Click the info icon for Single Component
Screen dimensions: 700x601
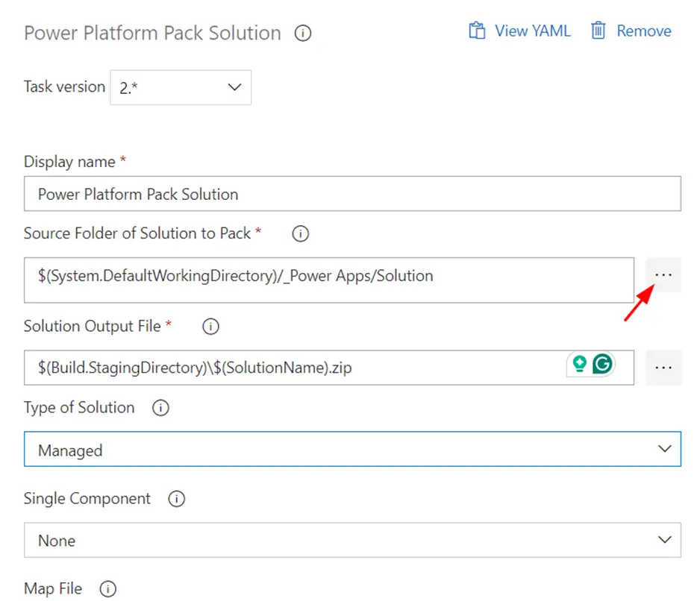click(176, 499)
